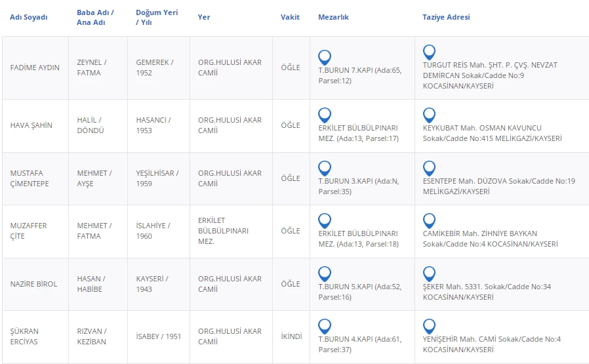Click condolence address pin in Hava Şahin row
The image size is (589, 364).
pos(429,115)
